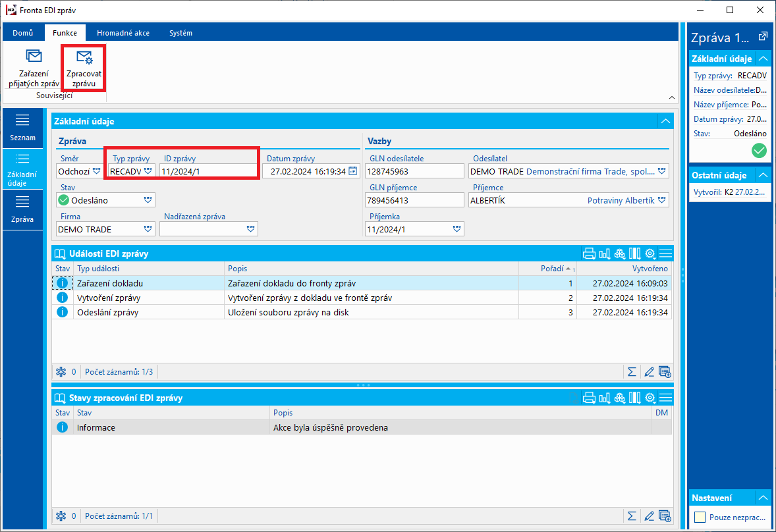Sort by Typ události column header

point(148,269)
